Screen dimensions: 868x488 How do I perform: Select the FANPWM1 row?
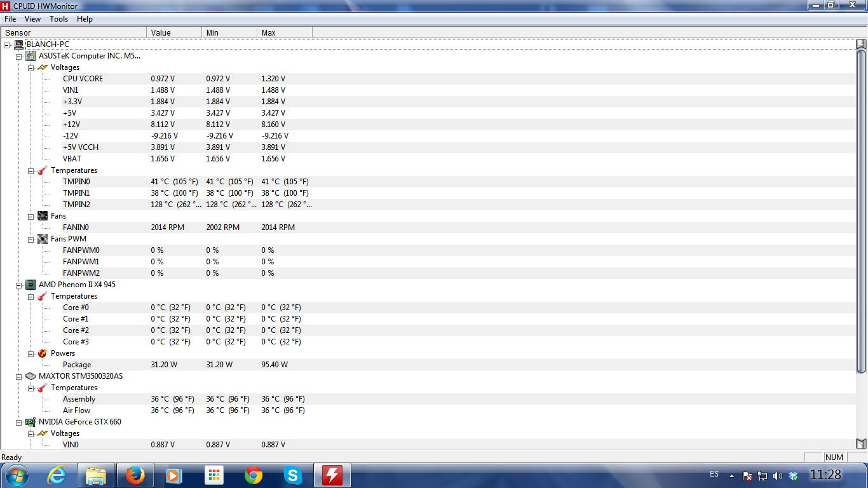point(428,262)
